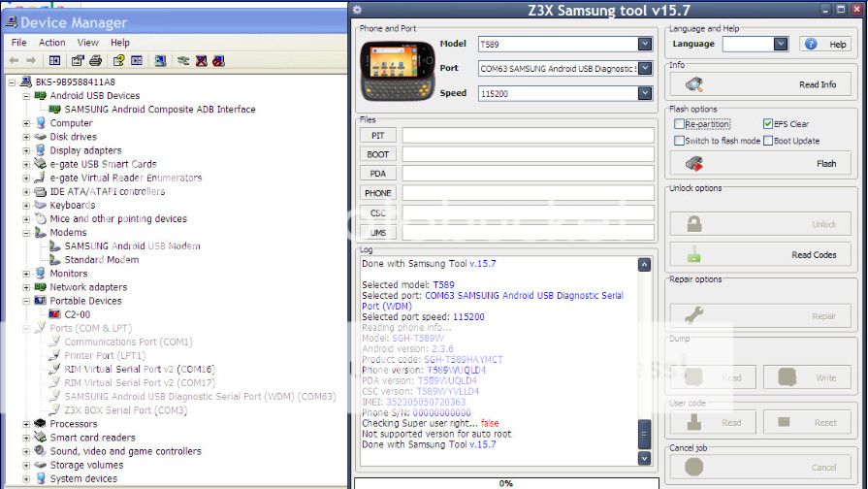The width and height of the screenshot is (868, 489).
Task: Click the Sound, video and game controllers icon
Action: [x=40, y=451]
